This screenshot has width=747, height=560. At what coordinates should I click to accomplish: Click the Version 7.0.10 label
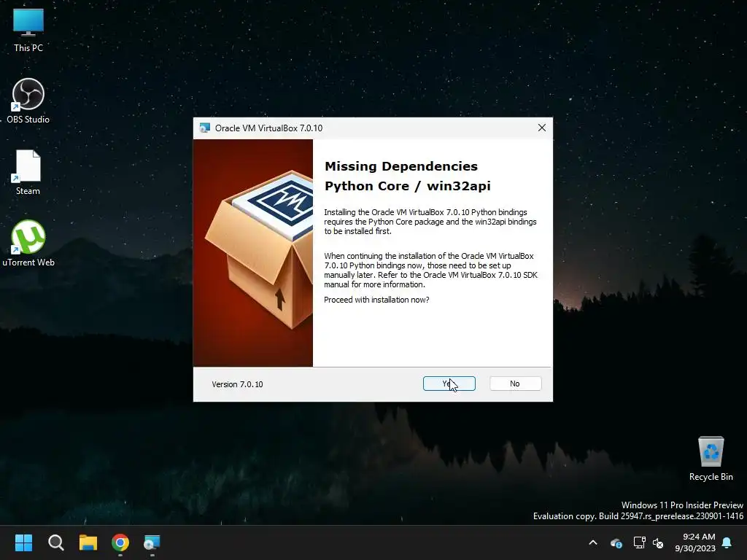(237, 384)
